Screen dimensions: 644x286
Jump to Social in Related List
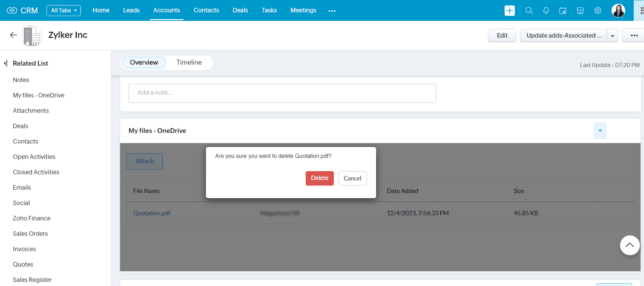click(x=21, y=203)
